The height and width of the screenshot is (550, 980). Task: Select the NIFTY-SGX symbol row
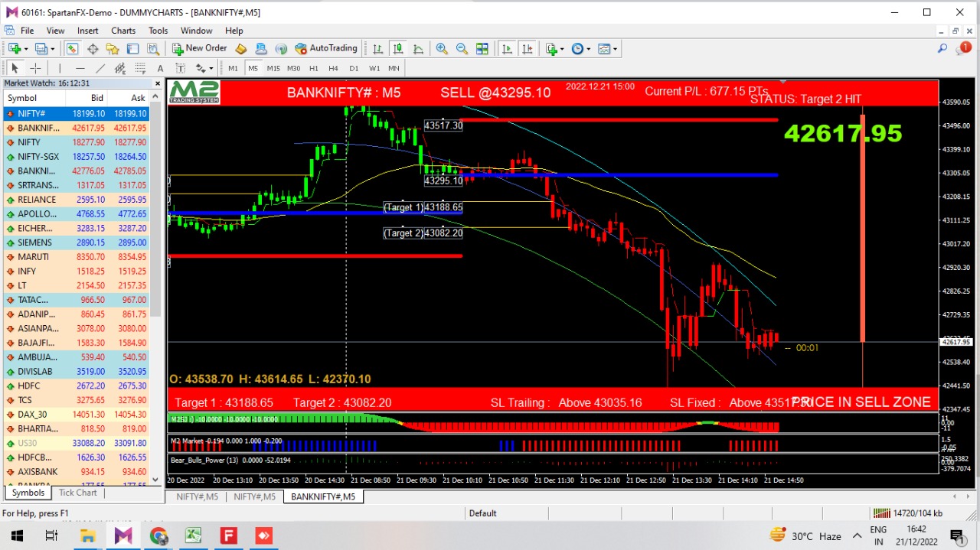(x=76, y=157)
